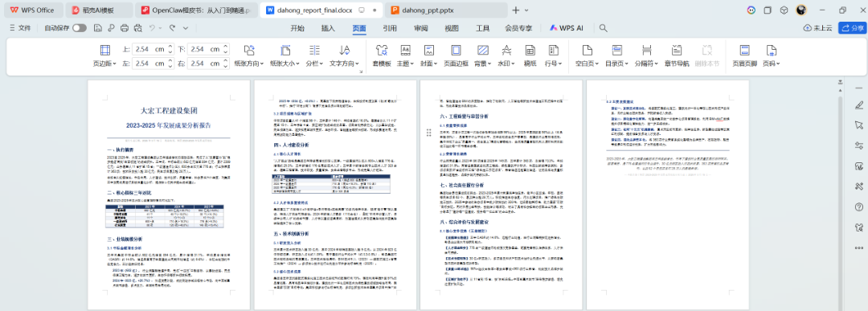Open 页眉页脚 header and footer
The height and width of the screenshot is (311, 868).
pos(744,56)
